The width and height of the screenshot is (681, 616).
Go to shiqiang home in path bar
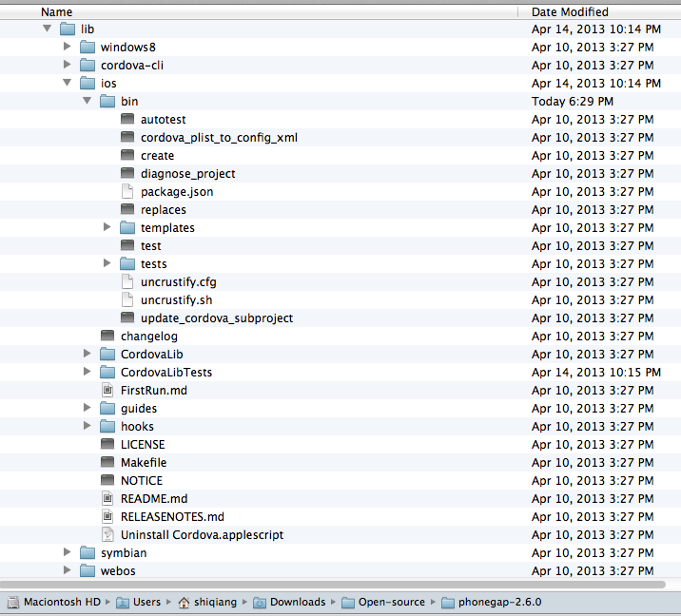coord(207,602)
